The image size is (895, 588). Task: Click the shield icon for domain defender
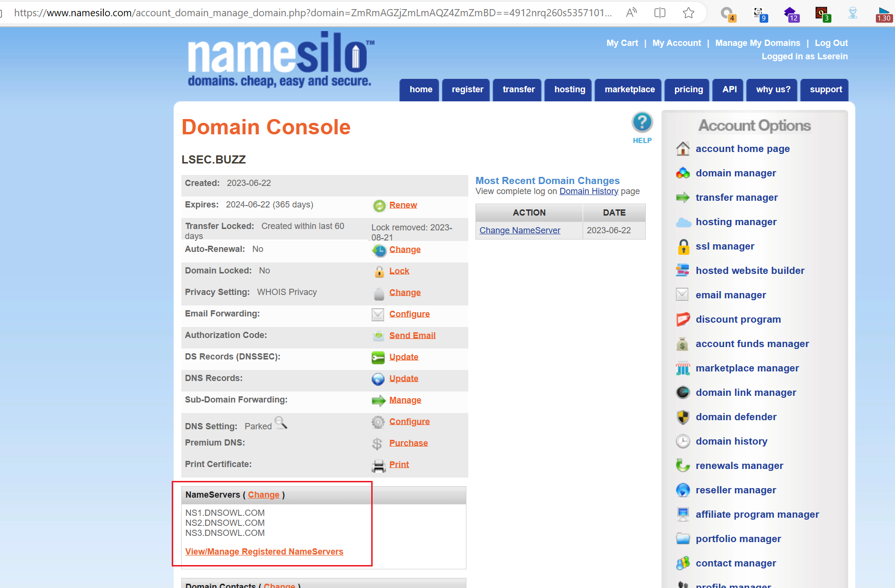[683, 417]
